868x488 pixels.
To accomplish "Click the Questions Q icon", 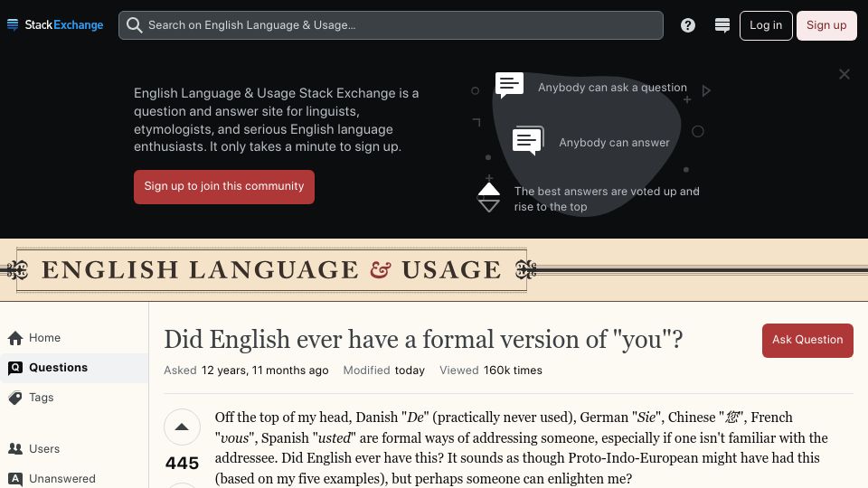I will click(x=15, y=368).
